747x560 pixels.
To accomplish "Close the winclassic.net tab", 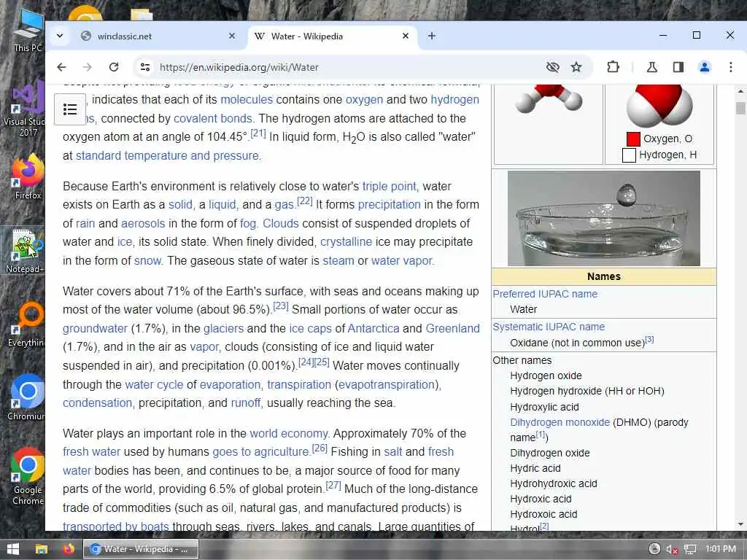I will [x=232, y=36].
